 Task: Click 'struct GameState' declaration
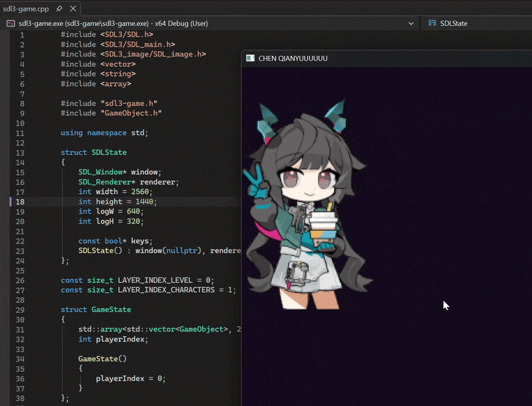(x=96, y=310)
